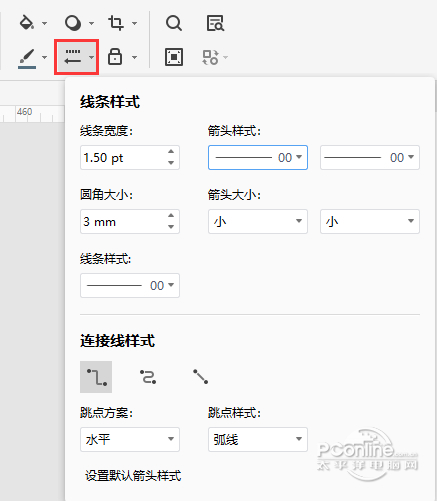Open the lock options dropdown arrow
437x501 pixels.
[x=134, y=57]
